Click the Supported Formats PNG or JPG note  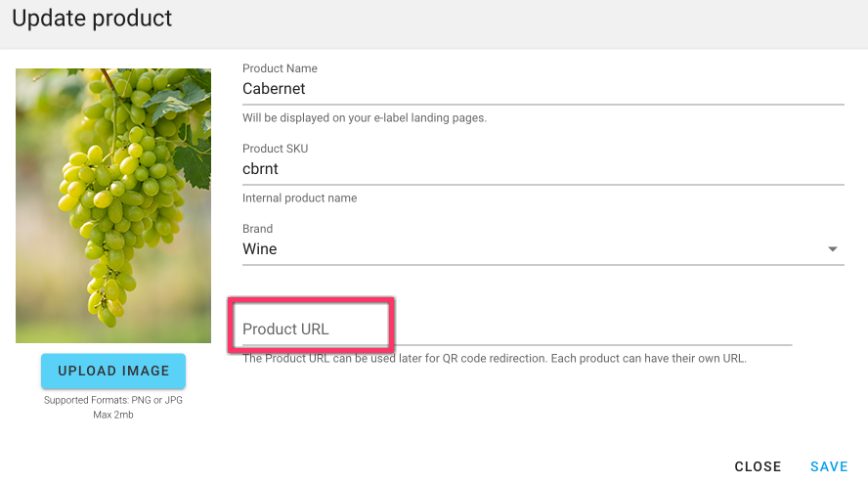[x=113, y=400]
